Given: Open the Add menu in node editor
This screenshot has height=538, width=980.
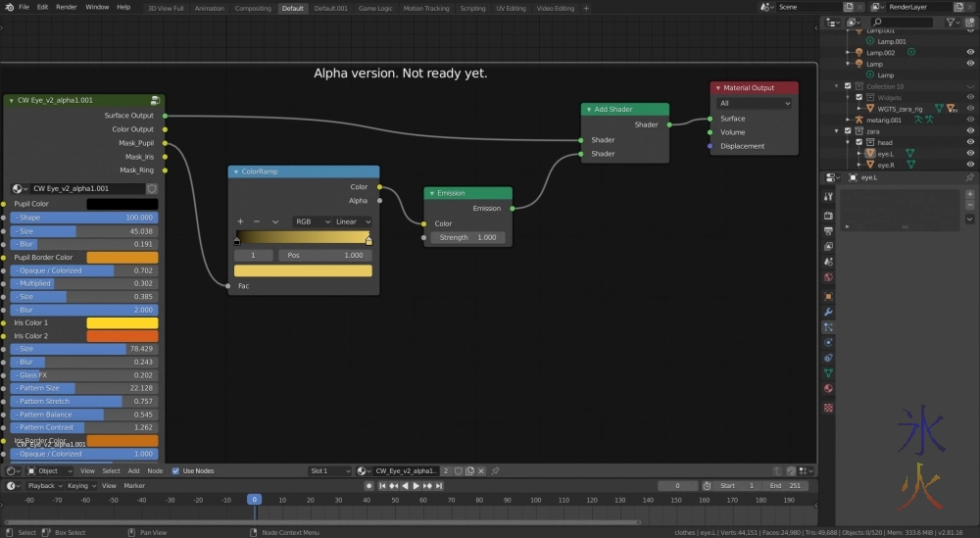Looking at the screenshot, I should [x=134, y=471].
